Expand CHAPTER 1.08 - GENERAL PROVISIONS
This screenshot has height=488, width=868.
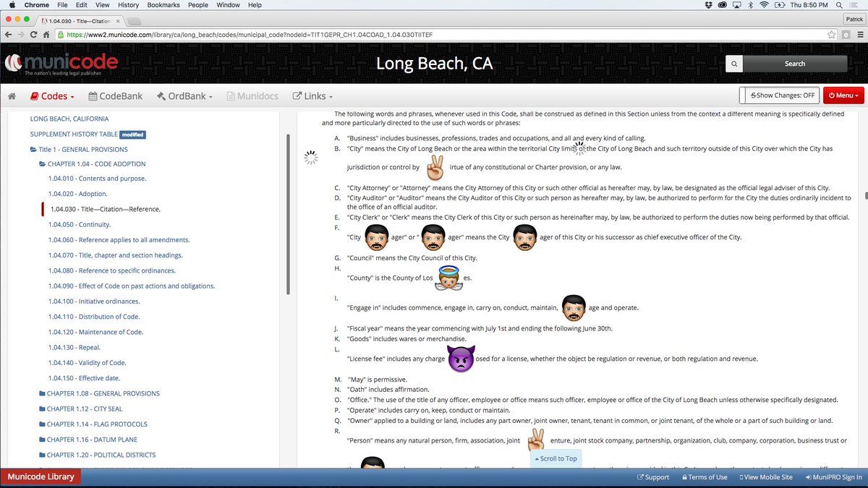click(98, 393)
